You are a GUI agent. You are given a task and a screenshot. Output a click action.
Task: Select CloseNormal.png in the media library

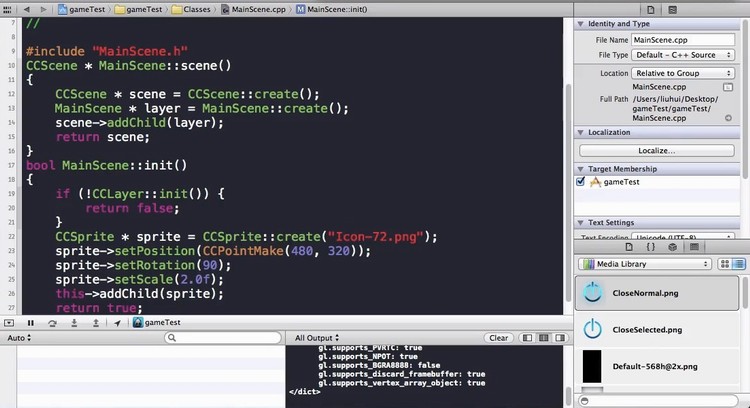[x=657, y=293]
